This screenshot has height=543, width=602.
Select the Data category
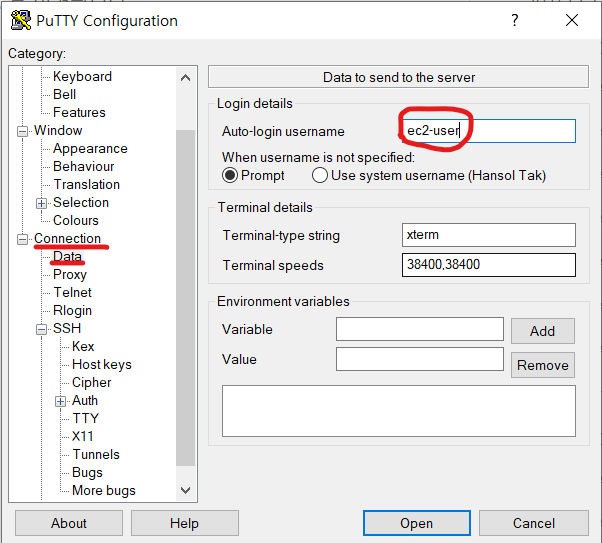coord(67,257)
